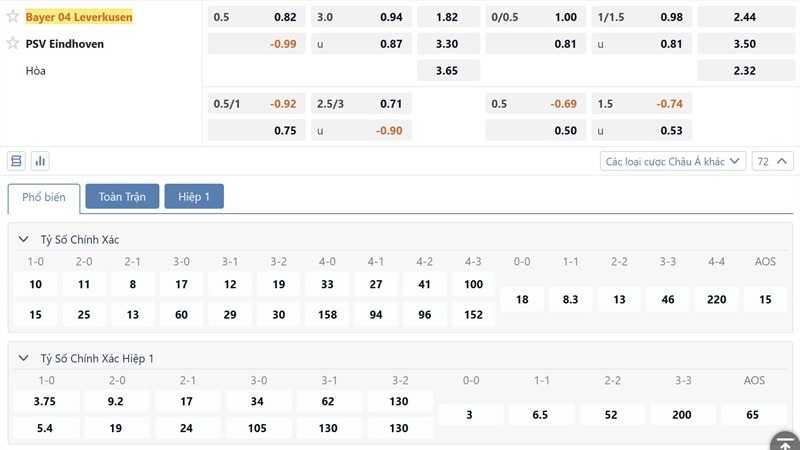800x450 pixels.
Task: Switch to Hiệp 1 tab
Action: click(194, 196)
